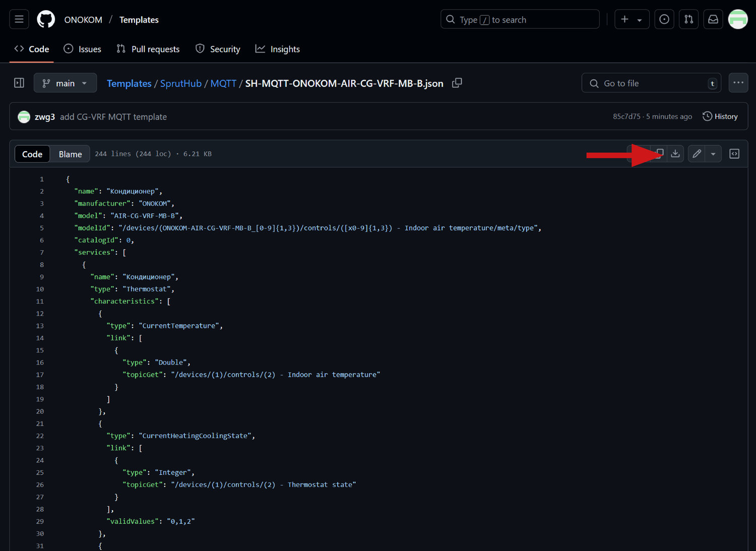Download the raw JSON file
Image resolution: width=756 pixels, height=551 pixels.
pyautogui.click(x=675, y=154)
